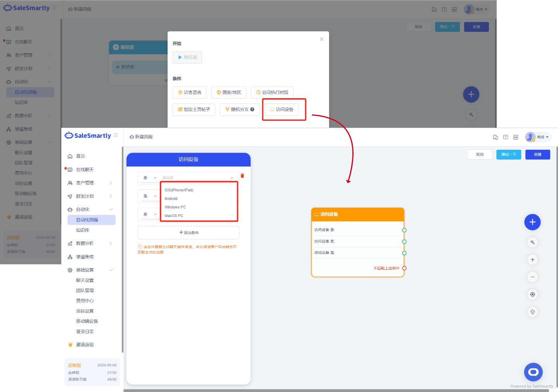Zoom in on the flow canvas

[532, 260]
